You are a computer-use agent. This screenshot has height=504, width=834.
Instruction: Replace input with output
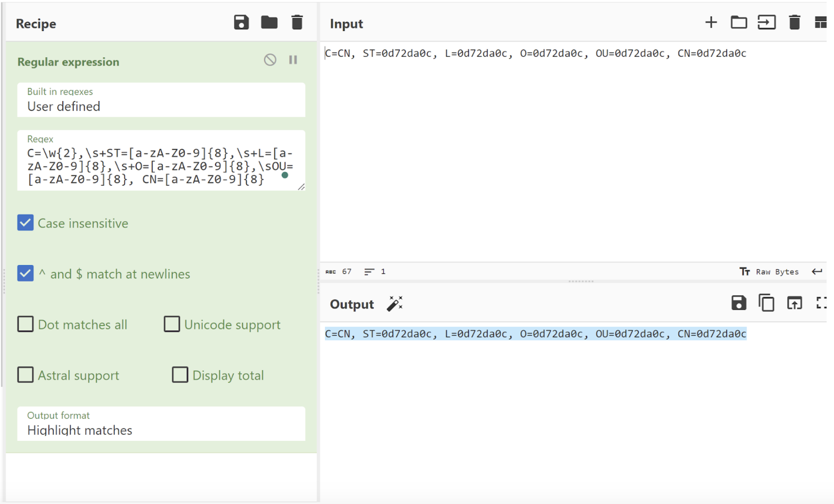[794, 303]
